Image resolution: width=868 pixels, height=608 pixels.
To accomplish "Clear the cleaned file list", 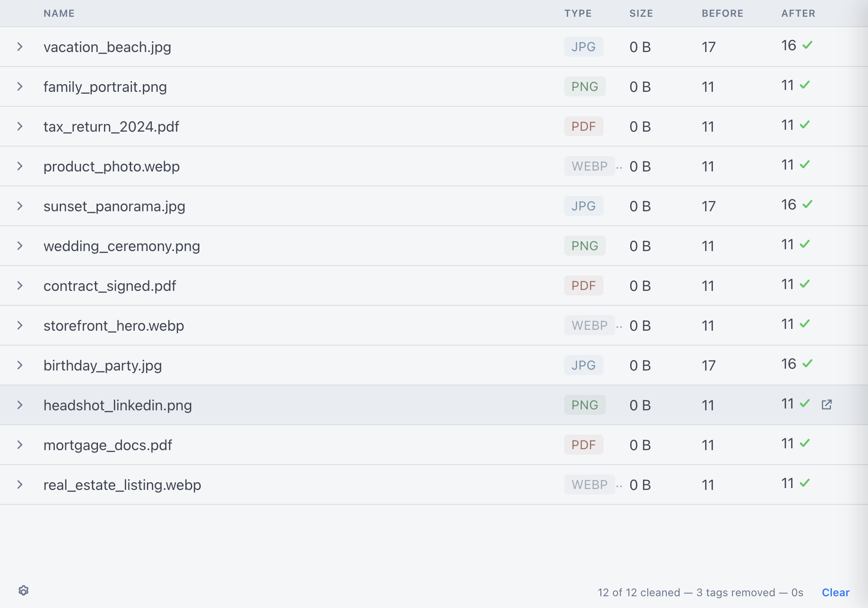I will click(x=835, y=593).
